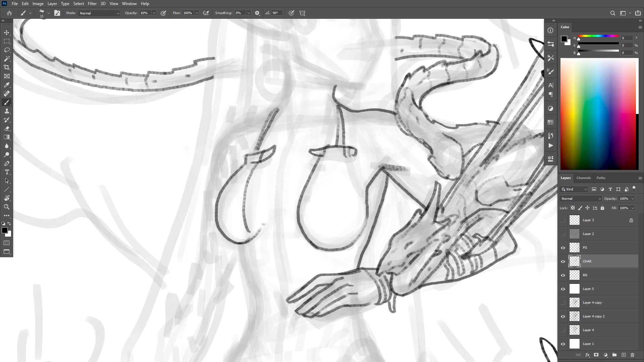
Task: Open the brush Mode dropdown
Action: coord(99,13)
